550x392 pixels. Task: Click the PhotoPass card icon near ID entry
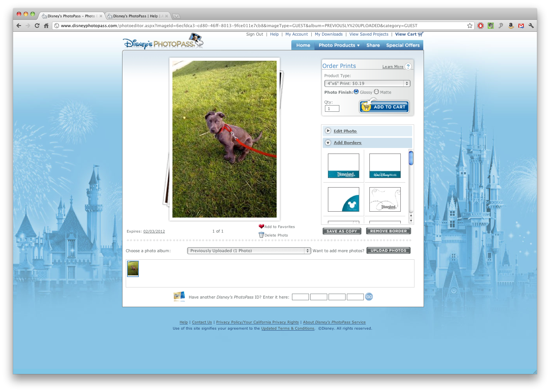click(179, 296)
